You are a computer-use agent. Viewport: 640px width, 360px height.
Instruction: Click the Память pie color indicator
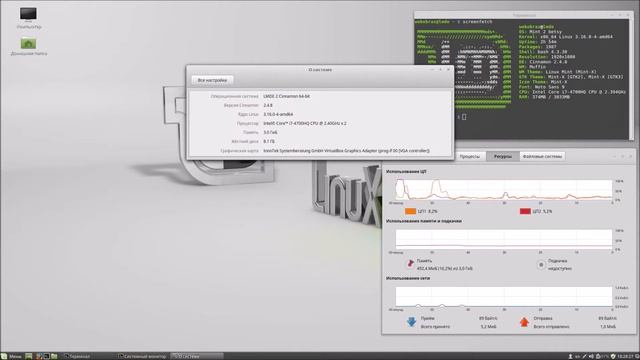point(410,264)
